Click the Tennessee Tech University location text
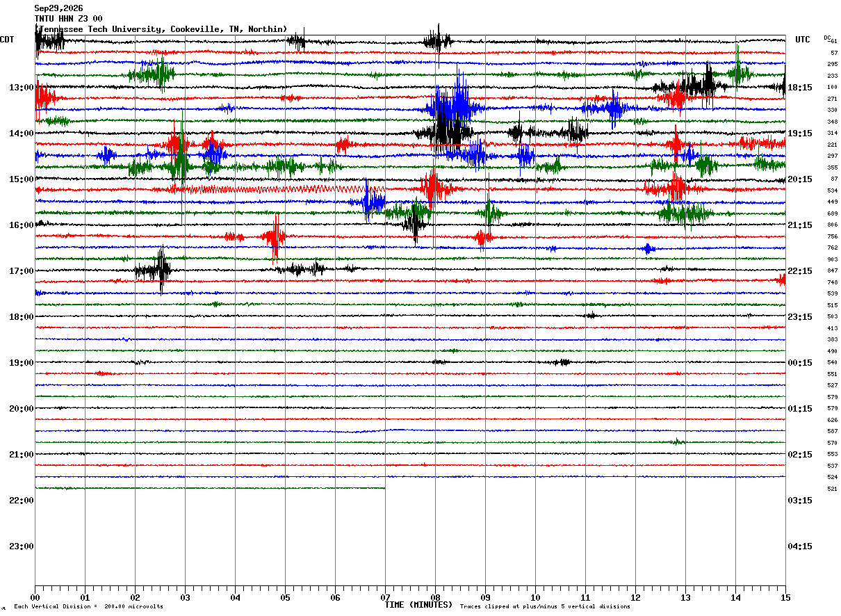 click(161, 29)
